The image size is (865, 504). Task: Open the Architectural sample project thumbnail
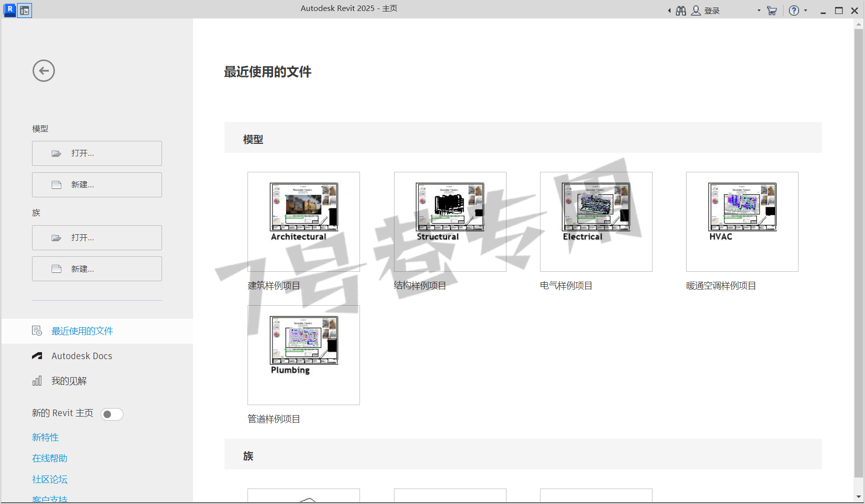click(x=303, y=222)
